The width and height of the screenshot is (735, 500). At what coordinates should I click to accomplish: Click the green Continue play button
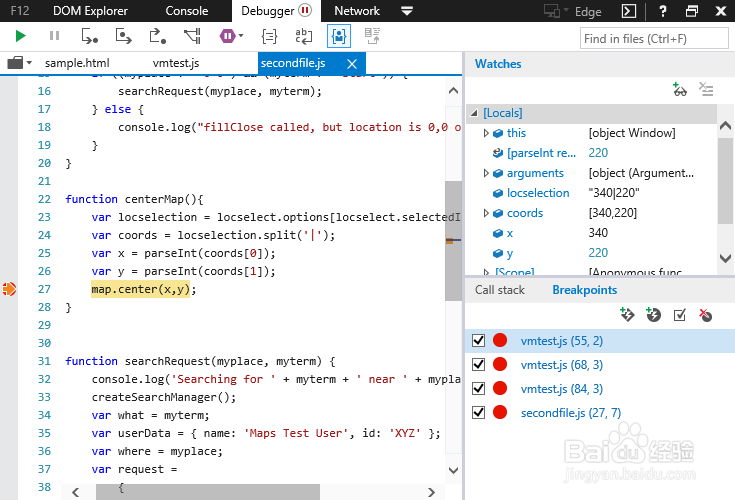[20, 36]
